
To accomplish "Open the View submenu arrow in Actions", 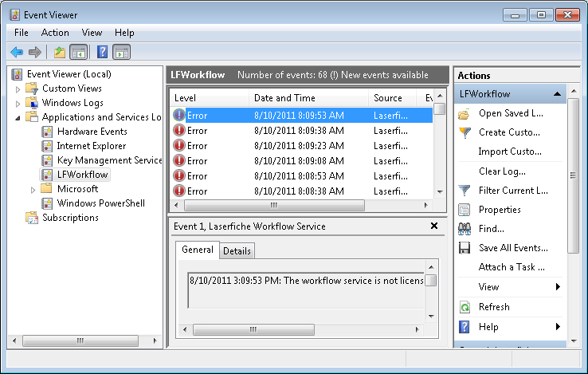I will click(558, 287).
